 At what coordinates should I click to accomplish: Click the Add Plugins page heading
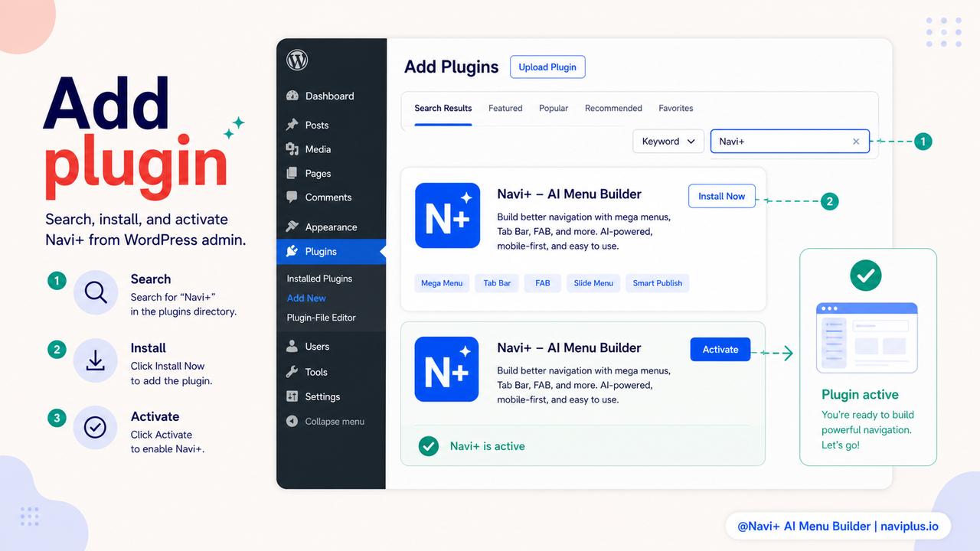tap(452, 67)
